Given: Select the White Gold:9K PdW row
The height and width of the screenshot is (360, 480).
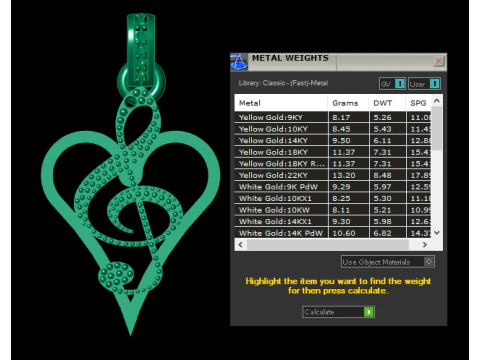Looking at the screenshot, I should (x=333, y=187).
